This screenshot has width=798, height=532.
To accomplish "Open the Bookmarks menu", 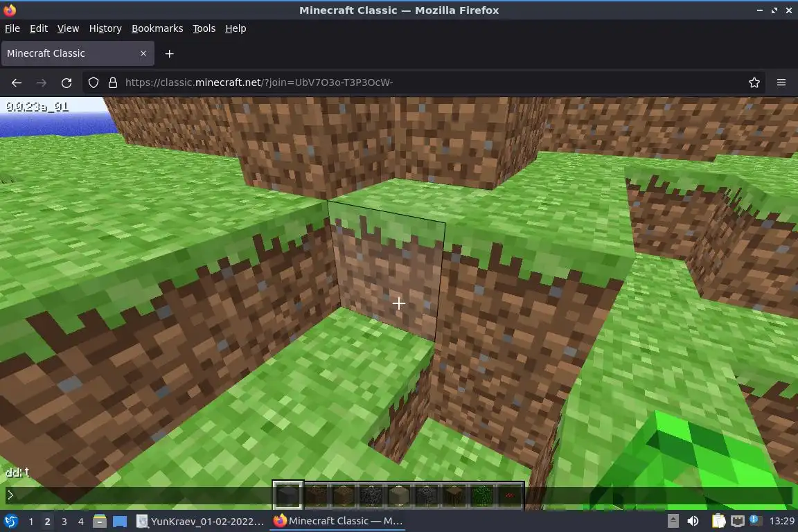I will coord(157,28).
